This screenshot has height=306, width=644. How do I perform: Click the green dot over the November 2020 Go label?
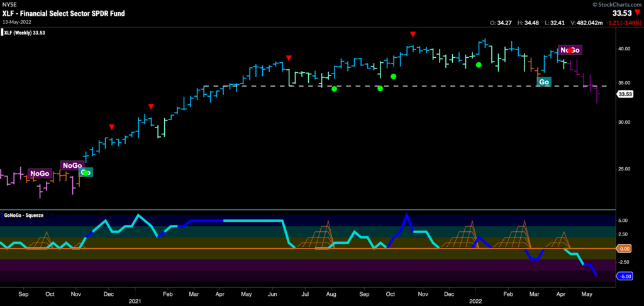86,173
